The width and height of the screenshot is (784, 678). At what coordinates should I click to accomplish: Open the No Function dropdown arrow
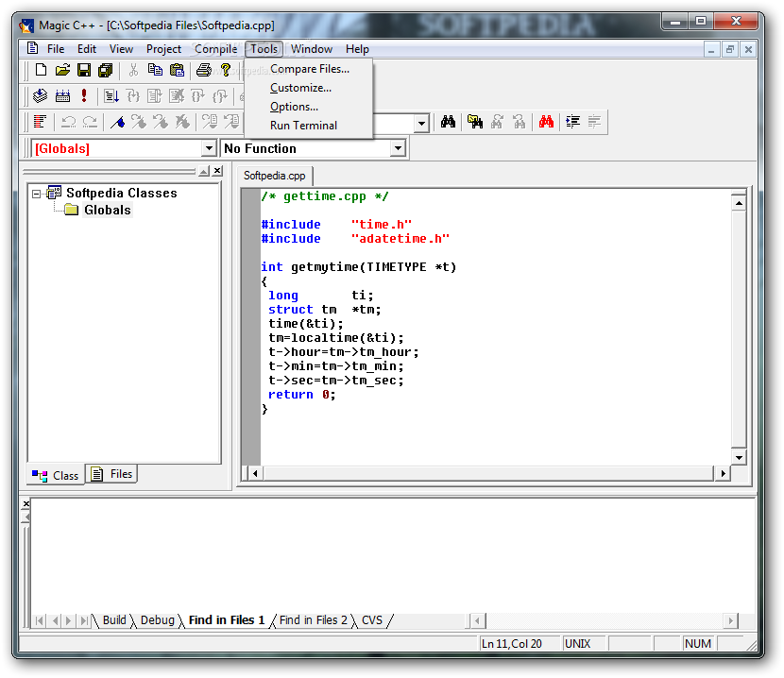coord(398,148)
